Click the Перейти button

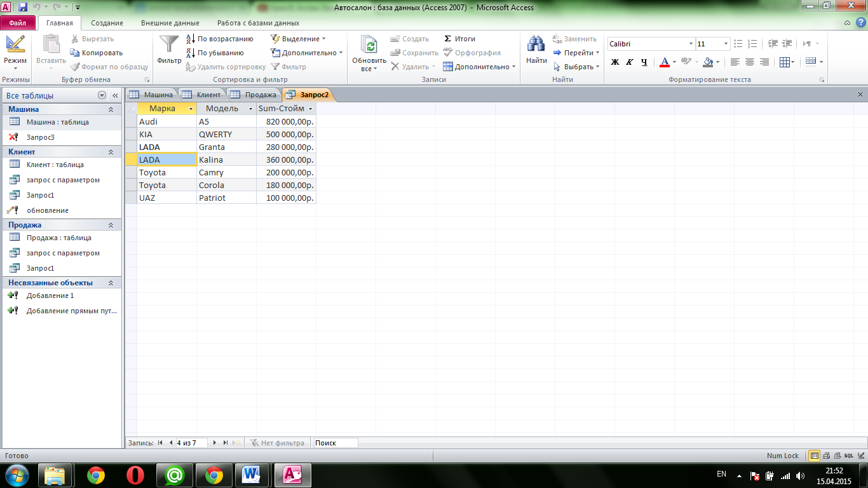tap(576, 53)
